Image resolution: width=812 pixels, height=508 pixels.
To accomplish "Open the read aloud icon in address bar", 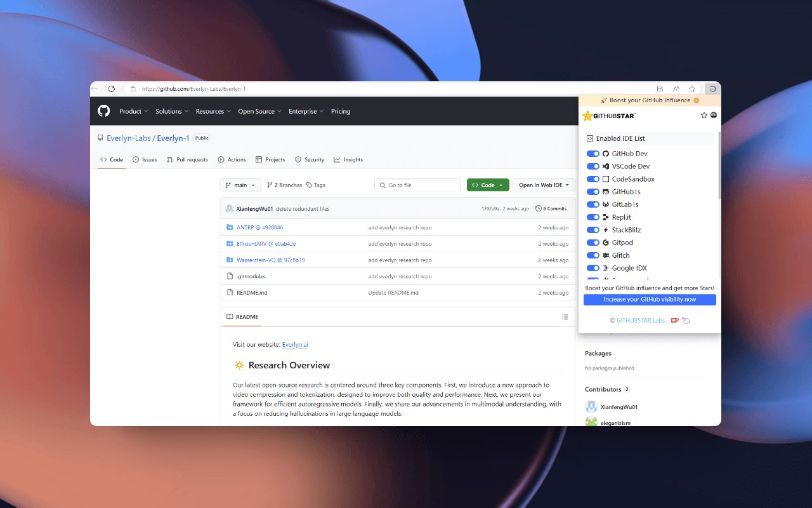I will pos(676,89).
